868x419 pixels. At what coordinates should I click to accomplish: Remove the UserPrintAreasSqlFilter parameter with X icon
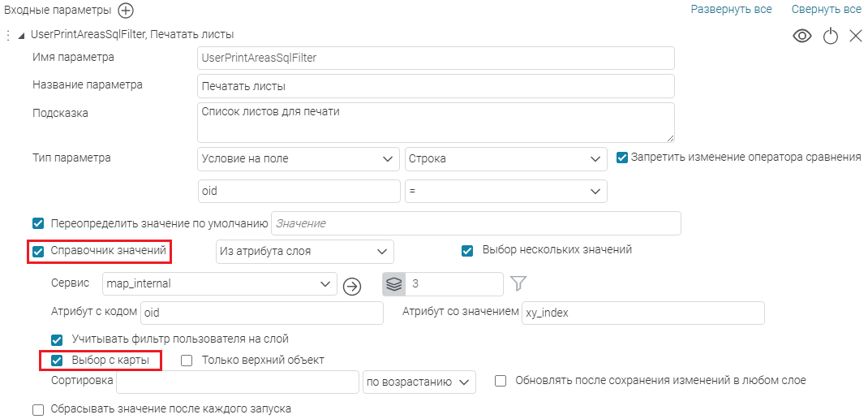coord(855,36)
